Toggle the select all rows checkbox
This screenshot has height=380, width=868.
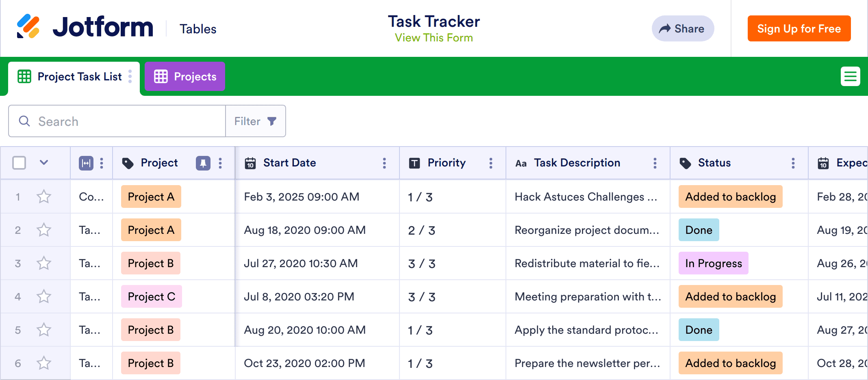(19, 163)
